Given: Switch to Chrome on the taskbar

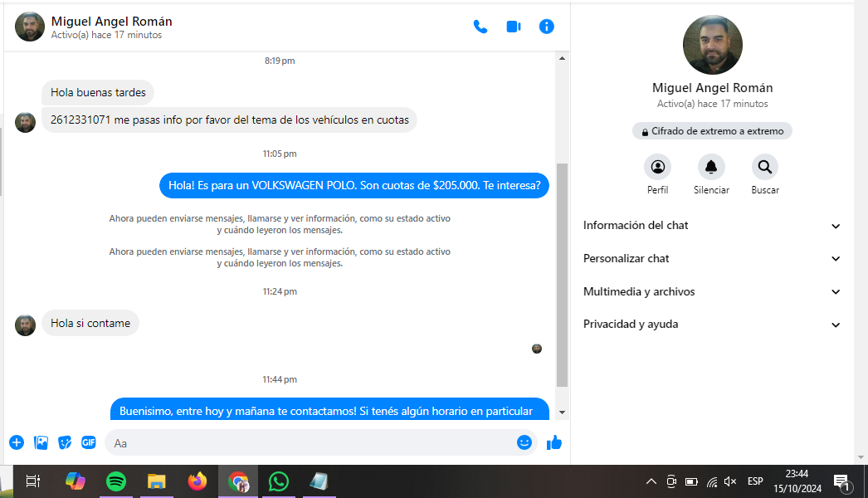Looking at the screenshot, I should pos(238,481).
